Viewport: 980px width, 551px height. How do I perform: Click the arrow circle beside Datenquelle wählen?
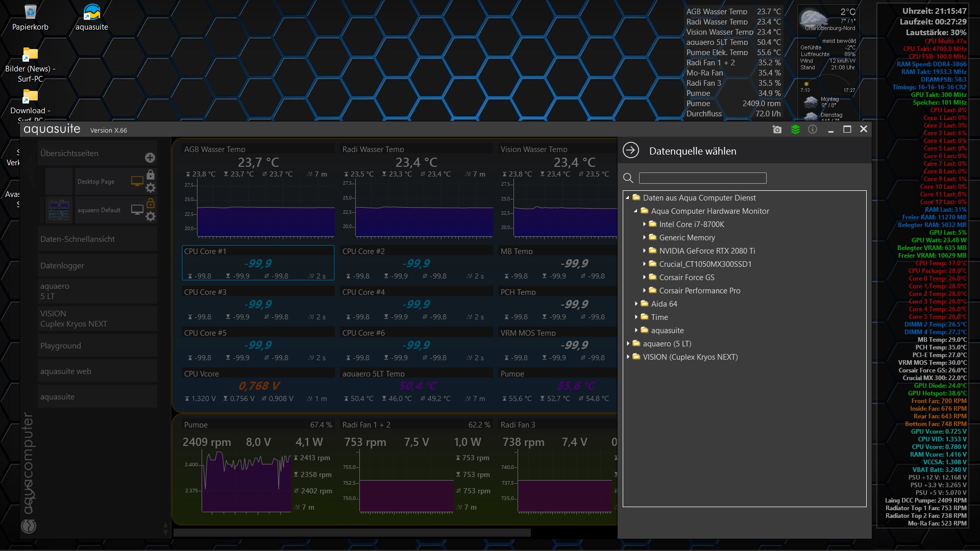pos(631,151)
